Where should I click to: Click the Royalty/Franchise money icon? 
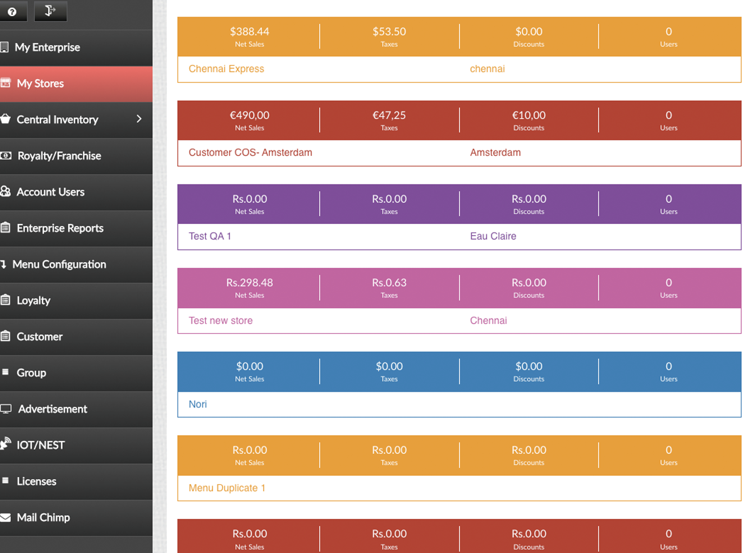5,156
